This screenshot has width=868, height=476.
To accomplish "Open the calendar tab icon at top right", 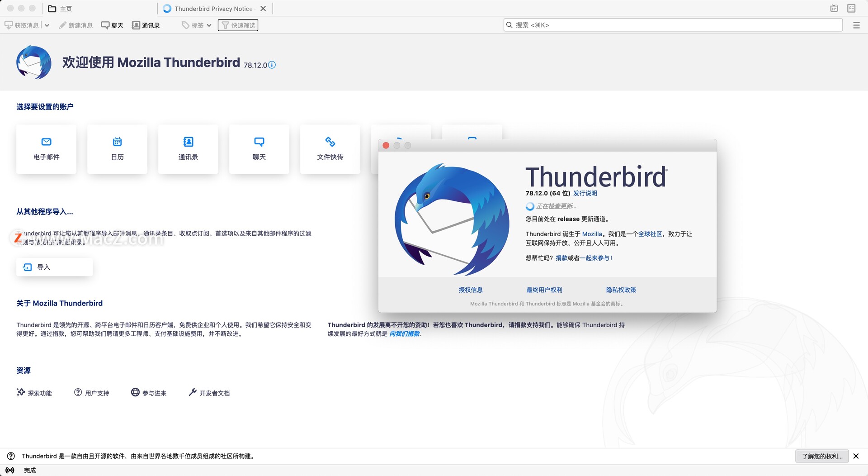I will pyautogui.click(x=834, y=8).
